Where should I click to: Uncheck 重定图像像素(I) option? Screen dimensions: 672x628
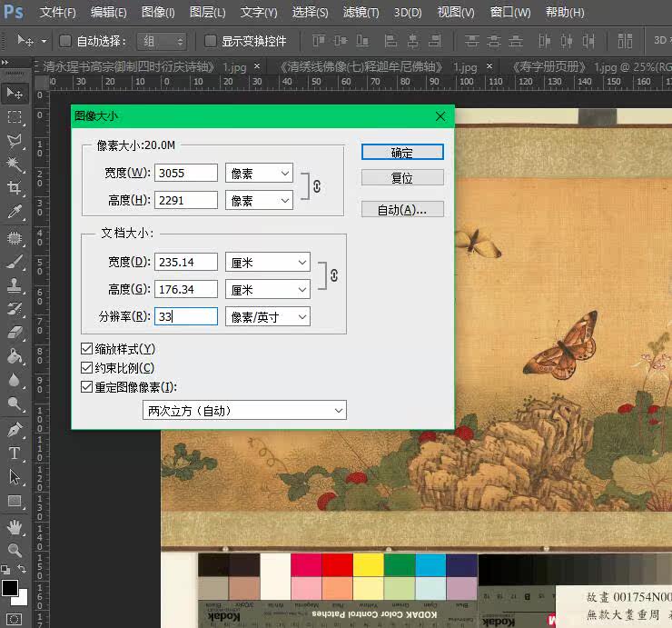87,386
